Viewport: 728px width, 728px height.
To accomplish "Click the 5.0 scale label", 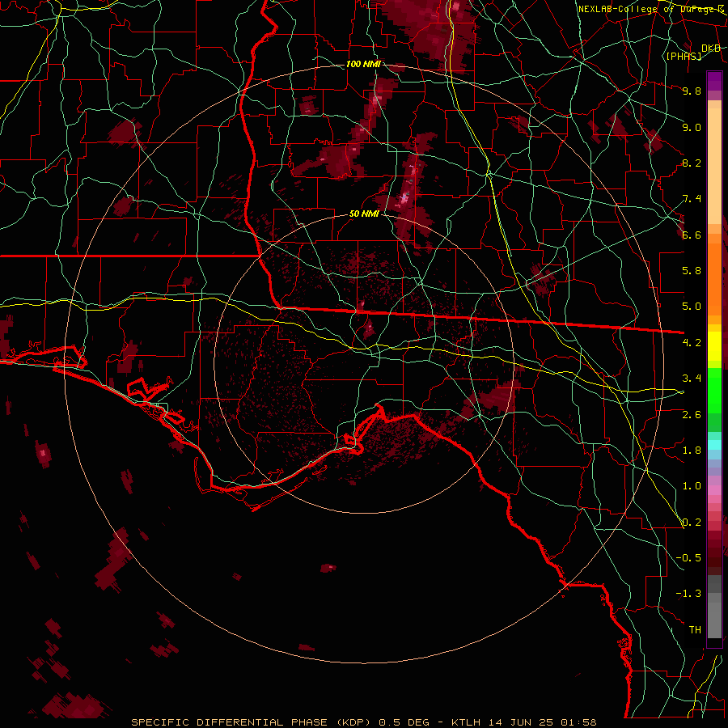I will pyautogui.click(x=692, y=307).
